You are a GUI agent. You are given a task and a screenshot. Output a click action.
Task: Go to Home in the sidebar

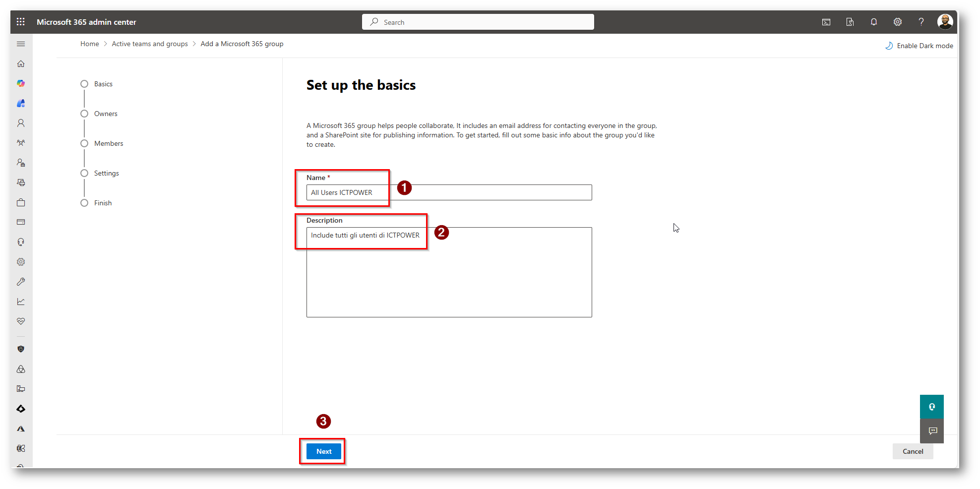click(x=21, y=64)
